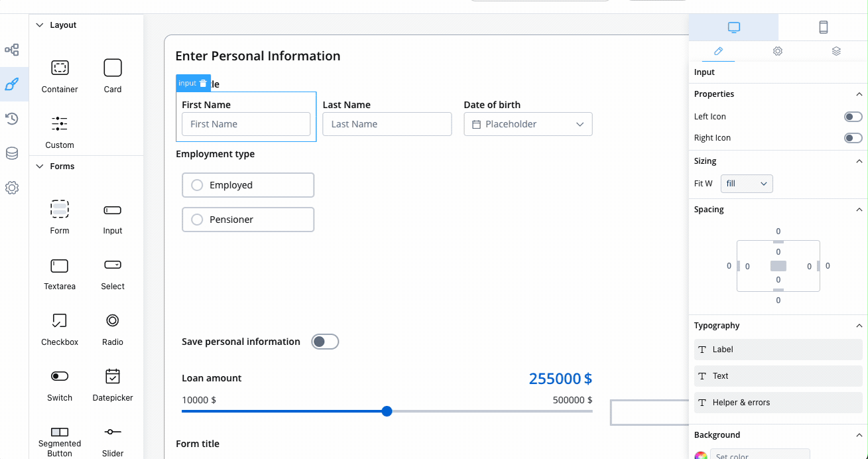Pick the Radio component
Viewport: 868px width, 459px height.
113,328
